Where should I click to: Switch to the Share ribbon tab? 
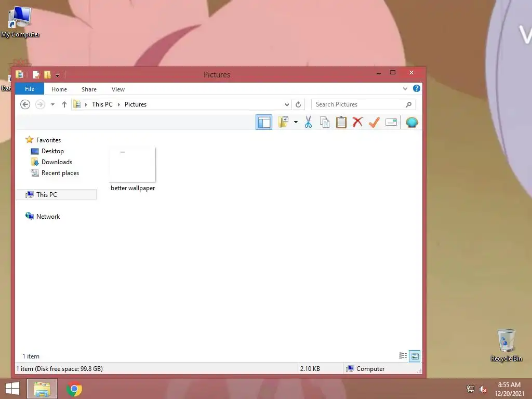[89, 89]
